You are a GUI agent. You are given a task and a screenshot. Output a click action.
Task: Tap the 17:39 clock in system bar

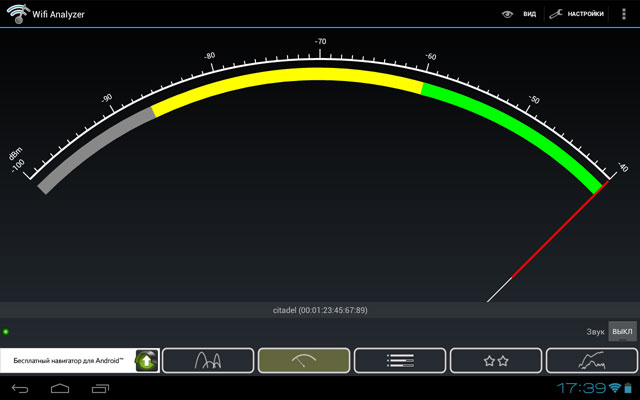[x=581, y=388]
